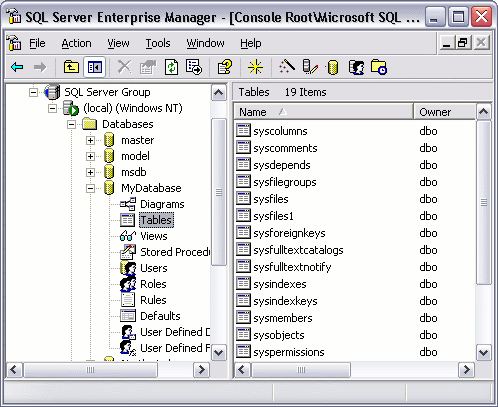
Task: Click the Run a Wizard wand icon
Action: tap(287, 67)
